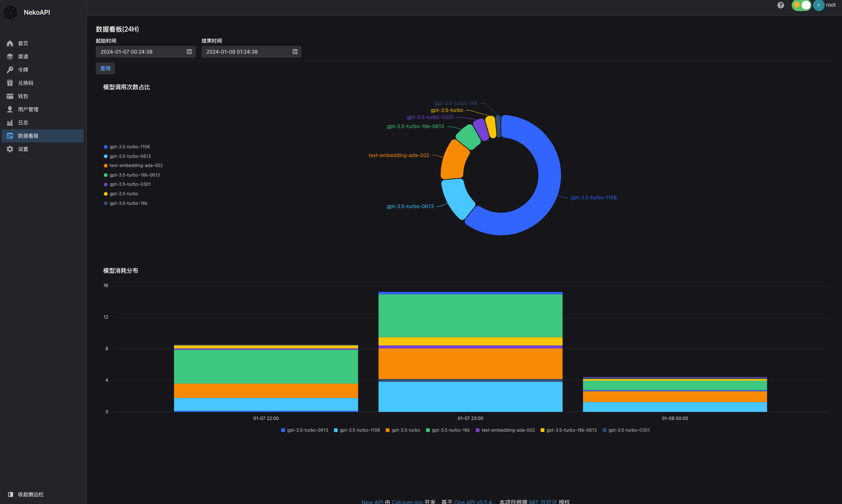Click the 渠道 layers icon

pyautogui.click(x=10, y=57)
